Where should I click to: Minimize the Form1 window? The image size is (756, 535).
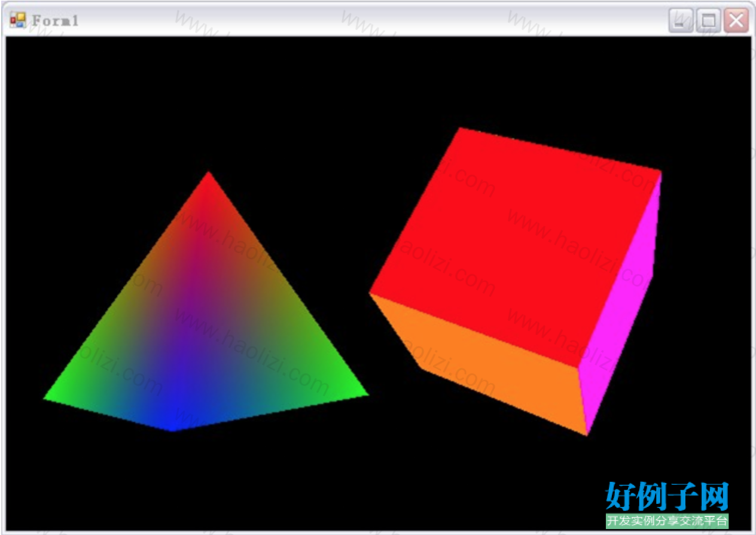(x=681, y=21)
